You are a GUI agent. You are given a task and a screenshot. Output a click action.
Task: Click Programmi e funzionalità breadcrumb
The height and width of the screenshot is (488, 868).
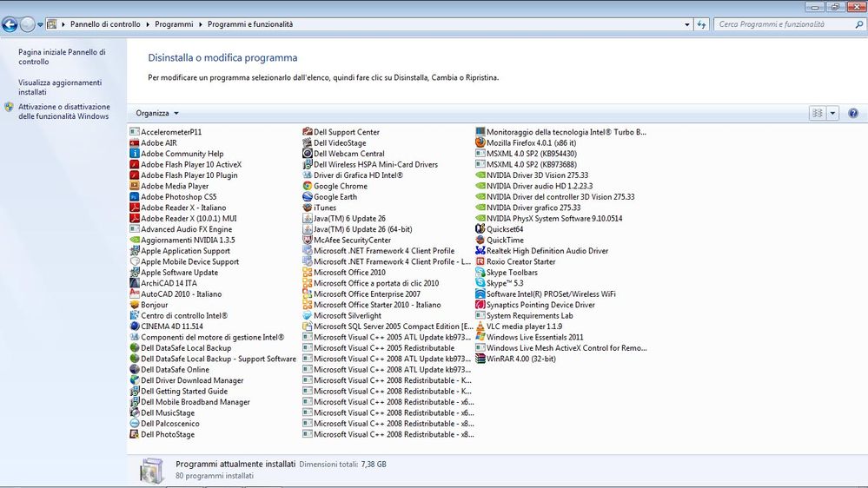pos(250,24)
